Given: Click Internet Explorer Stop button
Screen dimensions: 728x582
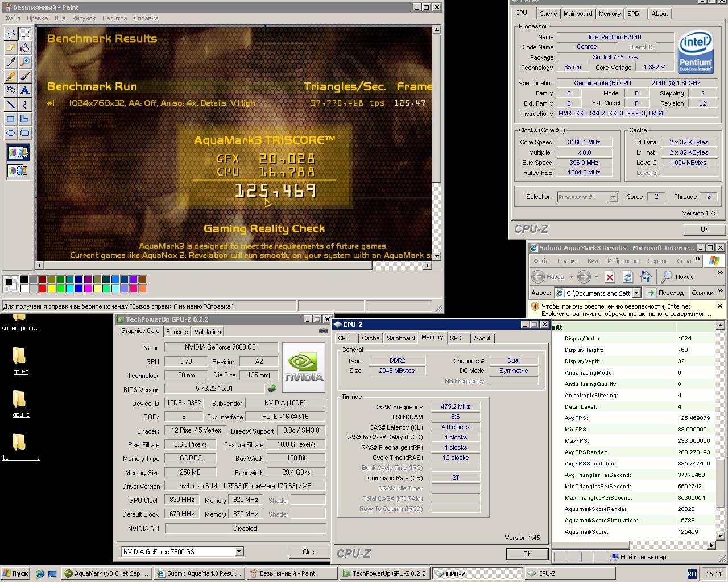Looking at the screenshot, I should click(x=610, y=277).
